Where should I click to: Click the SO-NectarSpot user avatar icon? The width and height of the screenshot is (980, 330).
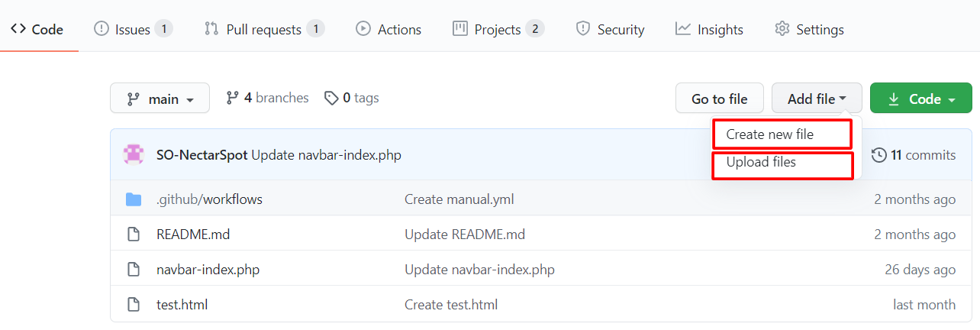click(x=134, y=155)
